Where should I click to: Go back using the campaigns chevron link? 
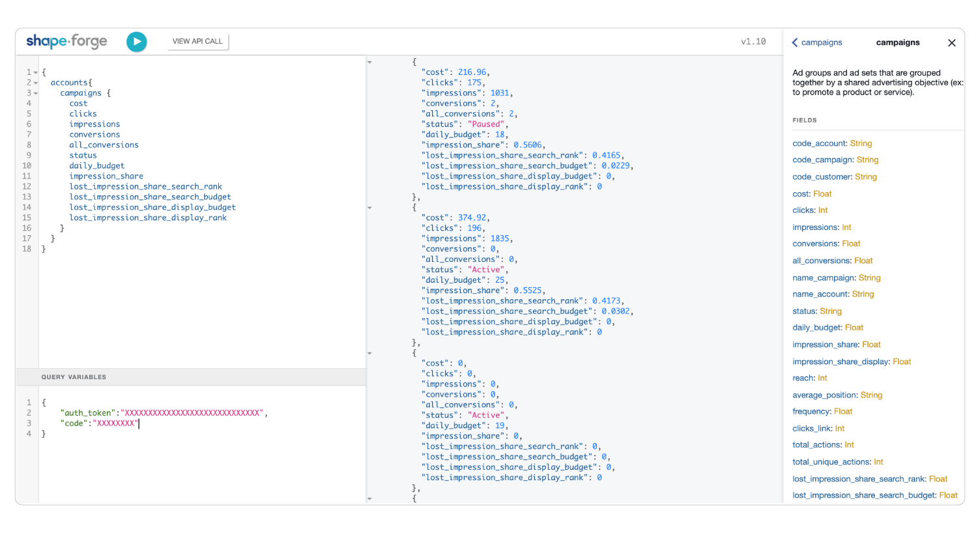point(817,42)
